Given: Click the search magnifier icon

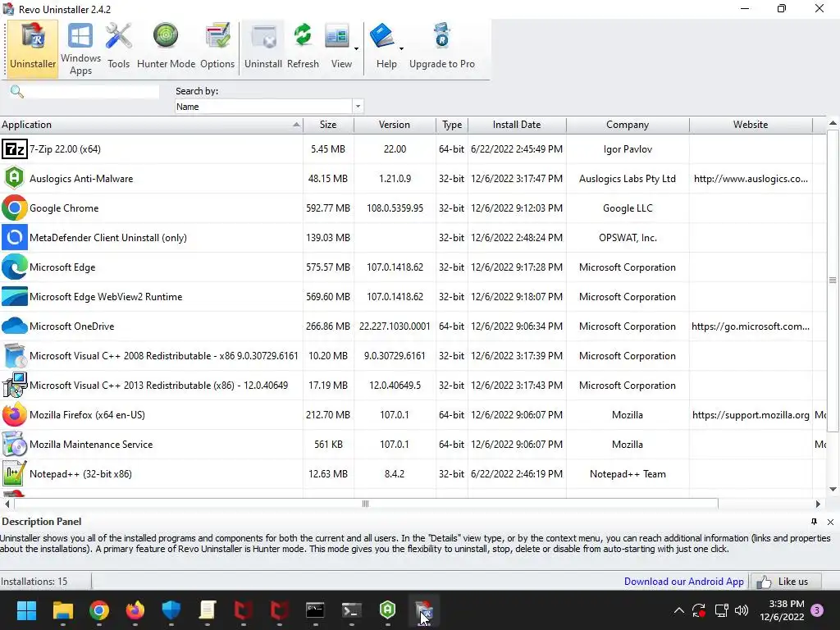Looking at the screenshot, I should tap(17, 92).
